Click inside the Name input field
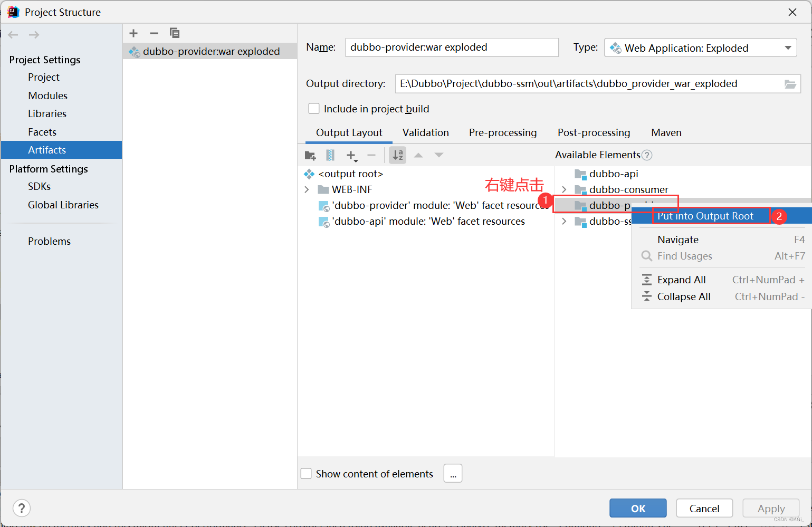Viewport: 812px width, 527px height. 451,47
